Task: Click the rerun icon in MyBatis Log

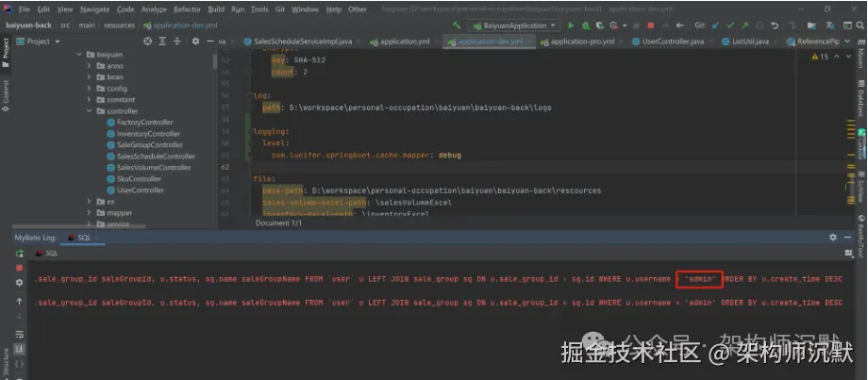Action: tap(20, 254)
